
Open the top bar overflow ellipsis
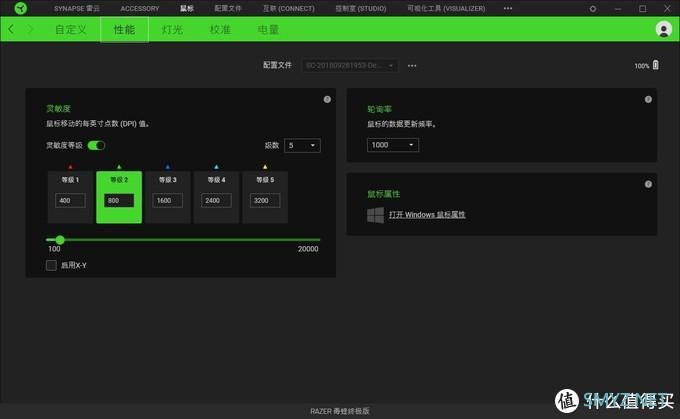[508, 8]
